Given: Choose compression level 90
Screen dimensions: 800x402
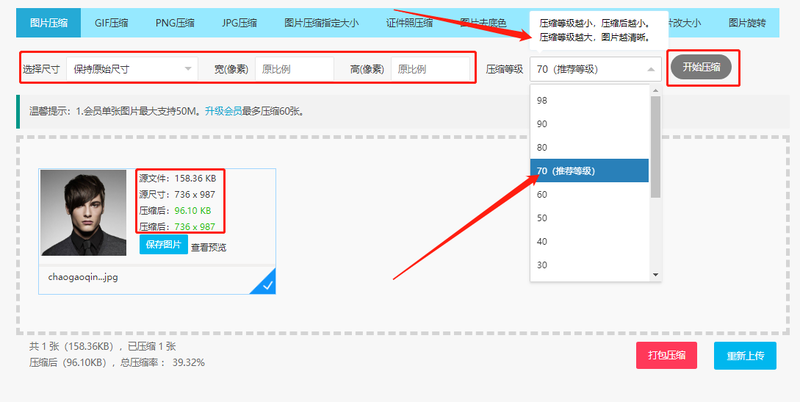Looking at the screenshot, I should point(589,124).
